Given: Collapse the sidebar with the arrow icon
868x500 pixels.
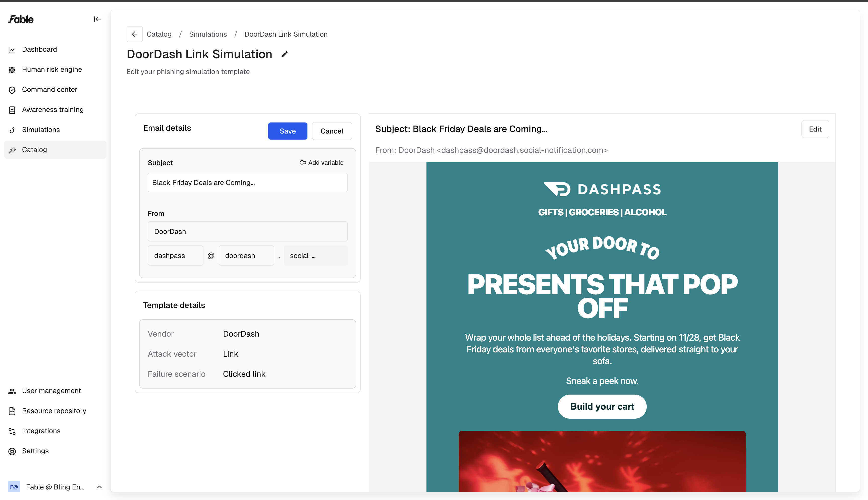Looking at the screenshot, I should 97,19.
